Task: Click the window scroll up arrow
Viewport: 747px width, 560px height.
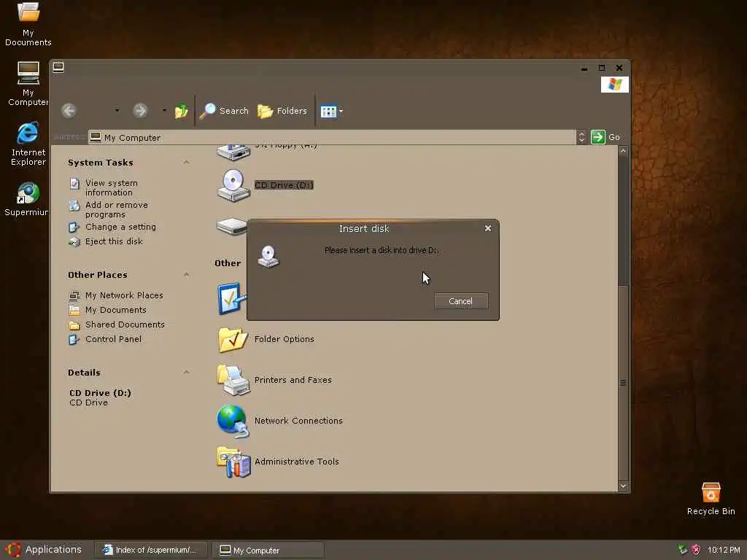Action: click(623, 151)
